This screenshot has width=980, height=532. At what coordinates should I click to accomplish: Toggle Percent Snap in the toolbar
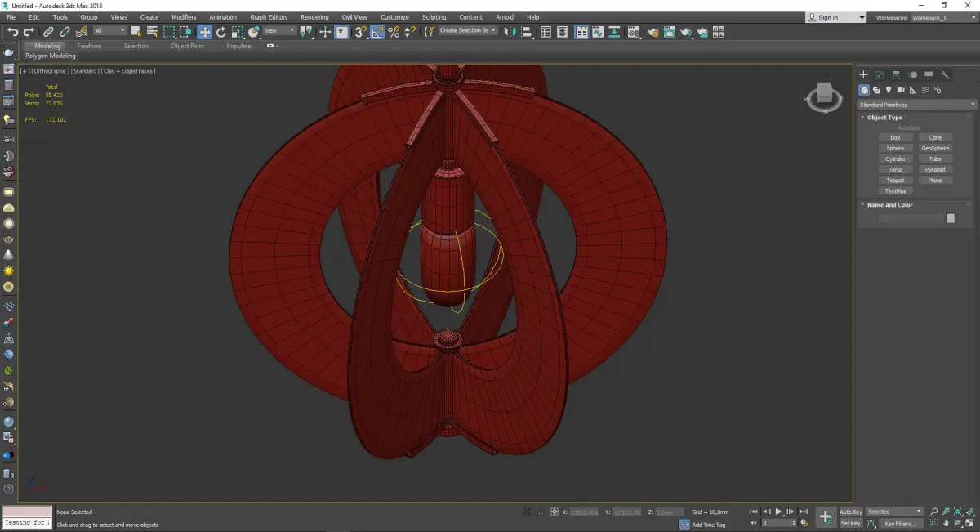394,32
